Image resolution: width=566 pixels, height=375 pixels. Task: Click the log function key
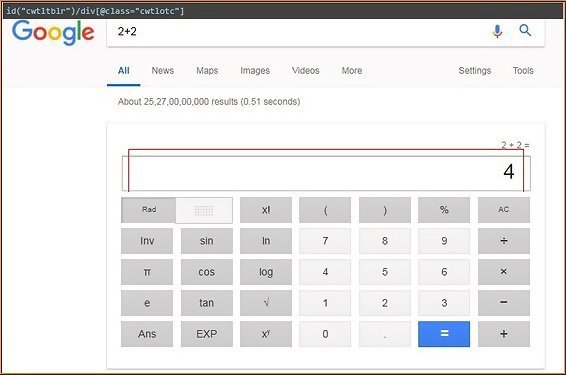(x=266, y=272)
